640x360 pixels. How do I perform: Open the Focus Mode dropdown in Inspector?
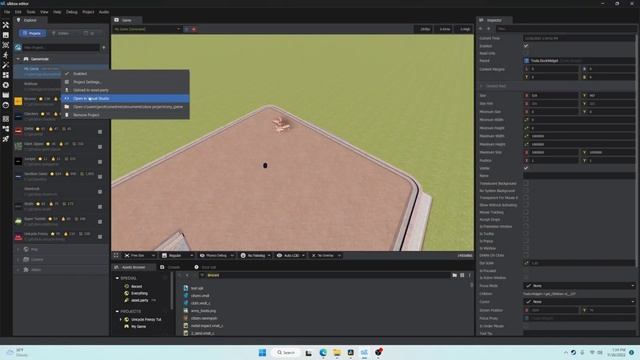(x=580, y=286)
